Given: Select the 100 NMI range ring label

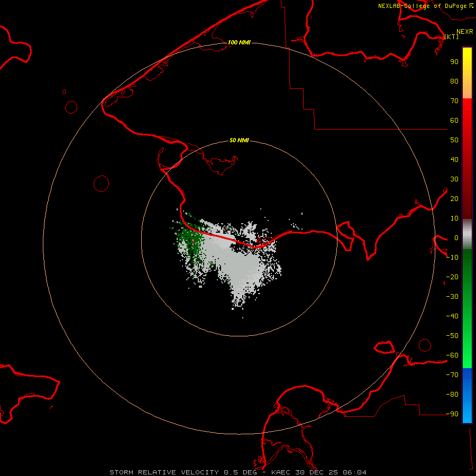Looking at the screenshot, I should click(239, 42).
